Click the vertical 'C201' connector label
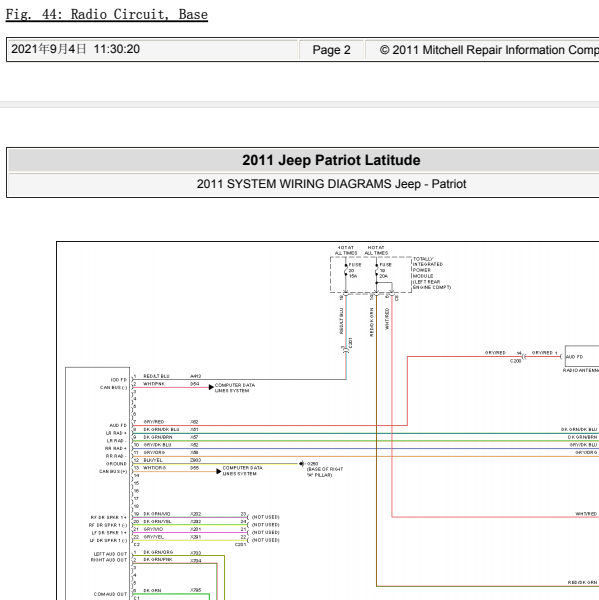This screenshot has height=600, width=599. [350, 343]
